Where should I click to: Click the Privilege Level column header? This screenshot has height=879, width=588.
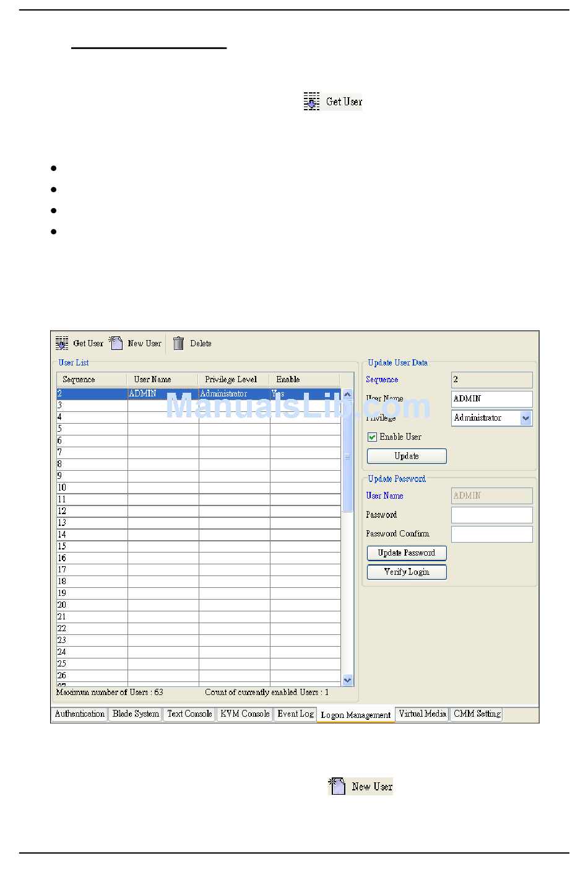[x=234, y=379]
